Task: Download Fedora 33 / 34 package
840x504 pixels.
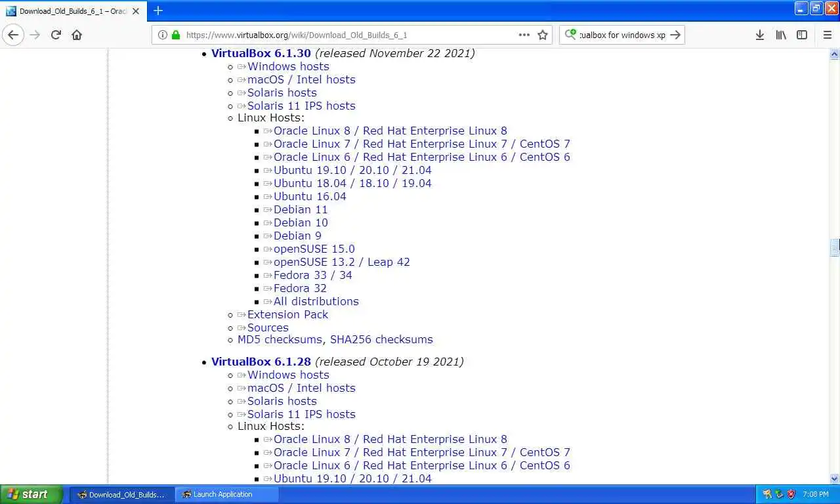Action: (313, 275)
